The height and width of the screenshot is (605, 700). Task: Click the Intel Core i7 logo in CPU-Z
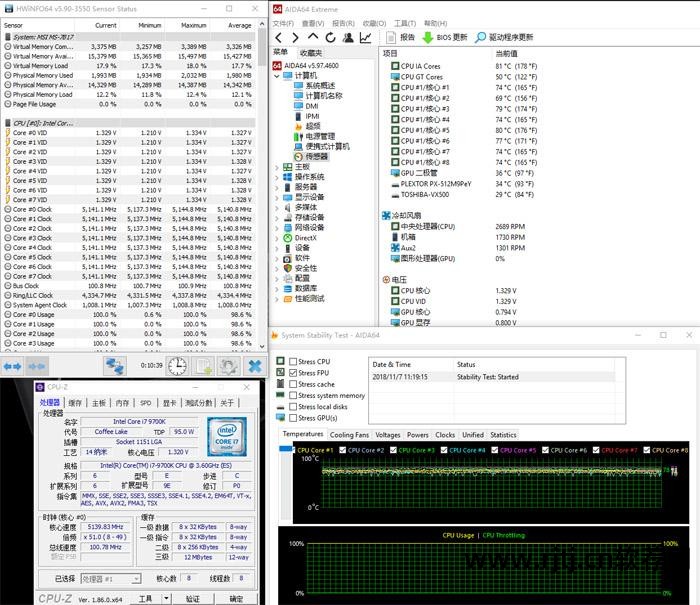(x=226, y=436)
